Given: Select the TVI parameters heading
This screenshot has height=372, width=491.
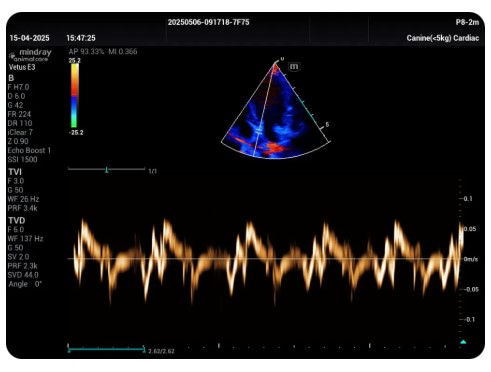Looking at the screenshot, I should coord(15,172).
